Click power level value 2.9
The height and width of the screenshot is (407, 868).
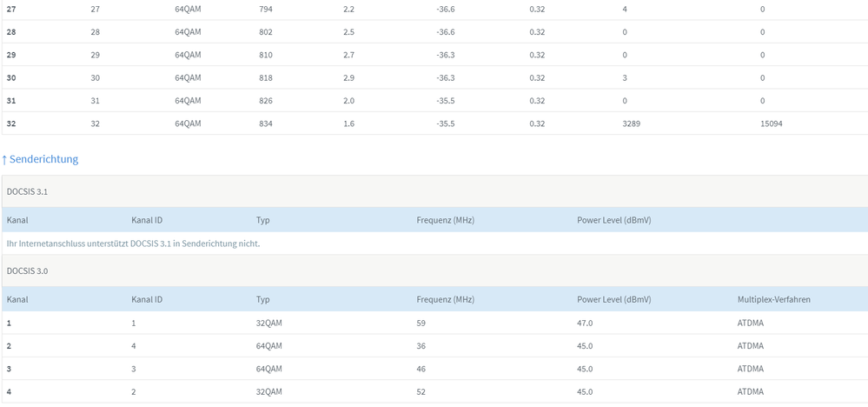click(348, 78)
